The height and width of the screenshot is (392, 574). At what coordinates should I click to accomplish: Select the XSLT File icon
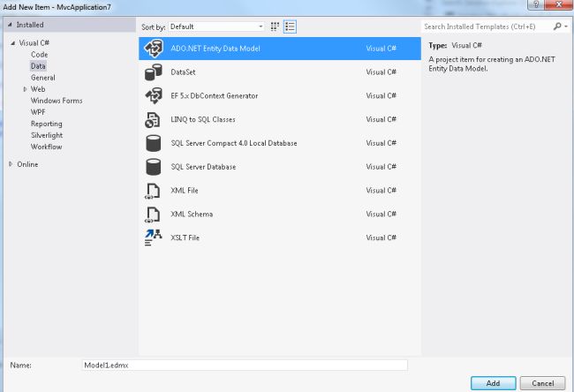(153, 237)
